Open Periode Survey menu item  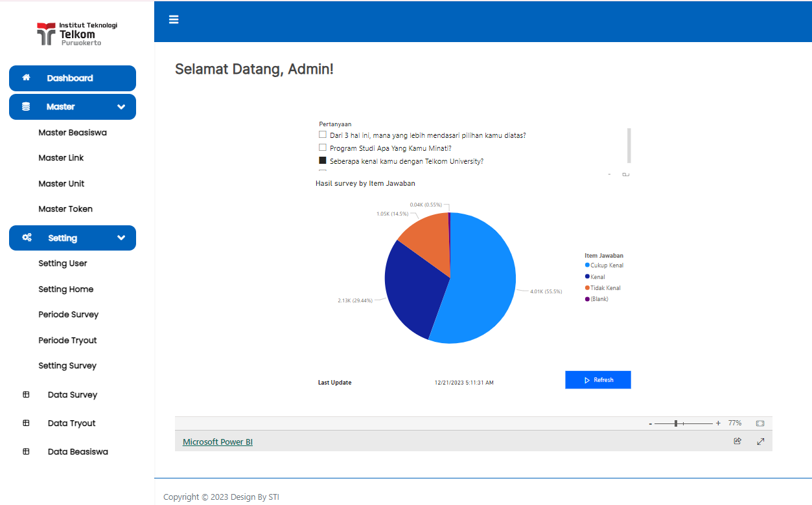(69, 315)
